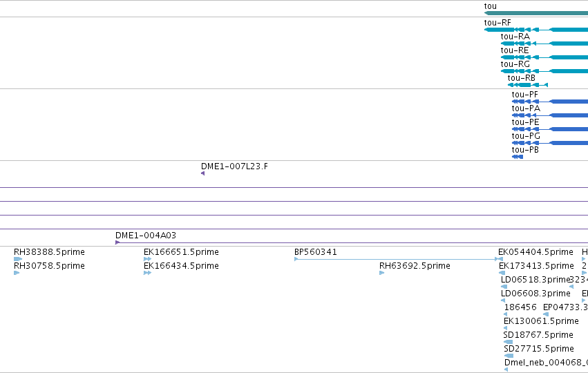Screen dimensions: 588x373
Task: Click RH38388.5prime EST label
Action: (x=49, y=252)
